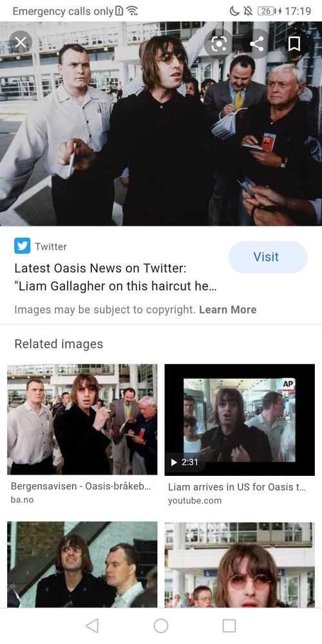Close the image viewer with X icon

[20, 42]
